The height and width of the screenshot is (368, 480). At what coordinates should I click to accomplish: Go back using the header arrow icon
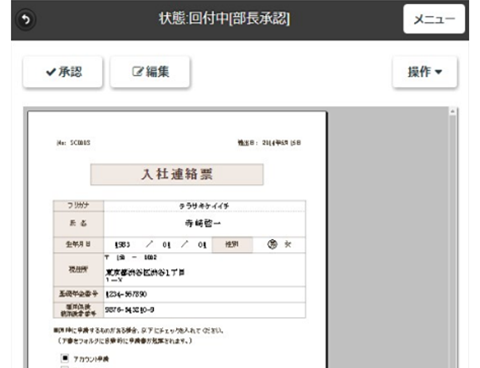pyautogui.click(x=26, y=20)
